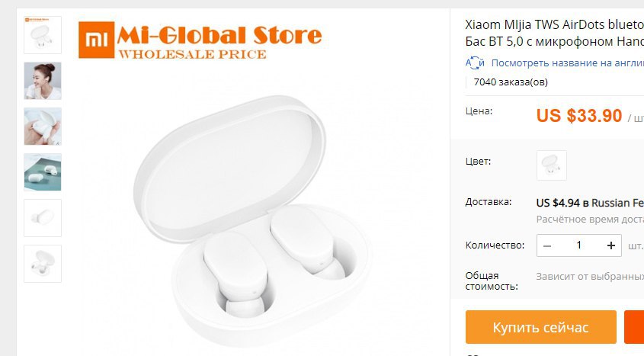644x356 pixels.
Task: Select the green background earbuds thumbnail
Action: pyautogui.click(x=43, y=172)
